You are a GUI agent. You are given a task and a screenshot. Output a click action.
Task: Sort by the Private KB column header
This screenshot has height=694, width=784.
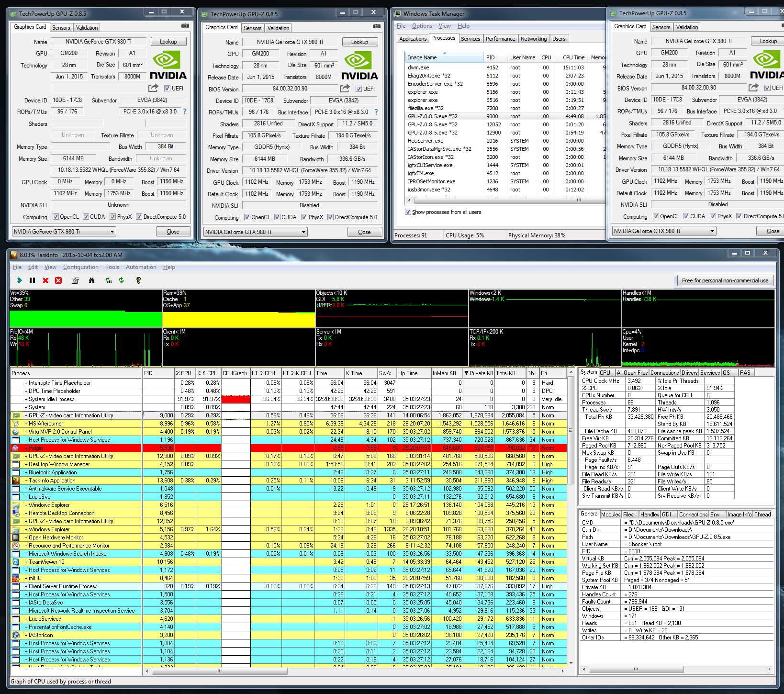tap(479, 373)
